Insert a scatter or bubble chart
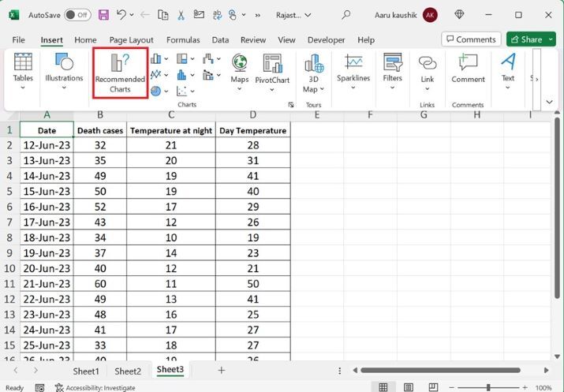The image size is (564, 392). 182,91
